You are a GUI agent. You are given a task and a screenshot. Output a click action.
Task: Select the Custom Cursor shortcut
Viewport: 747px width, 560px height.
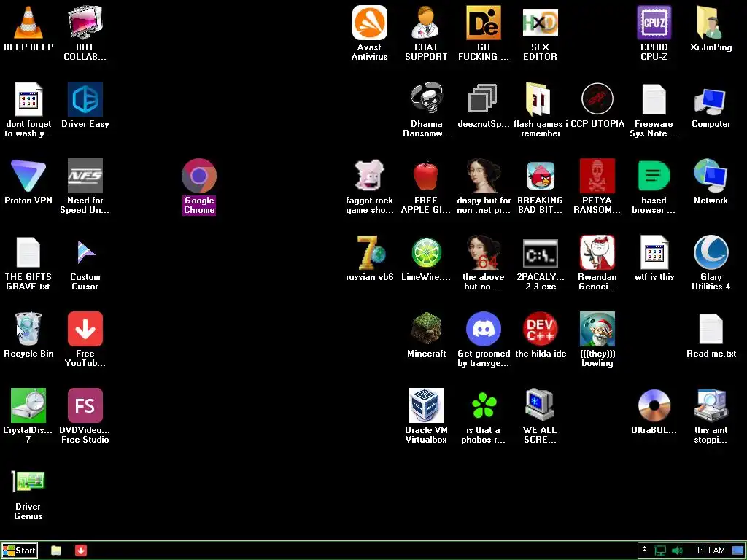tap(85, 252)
